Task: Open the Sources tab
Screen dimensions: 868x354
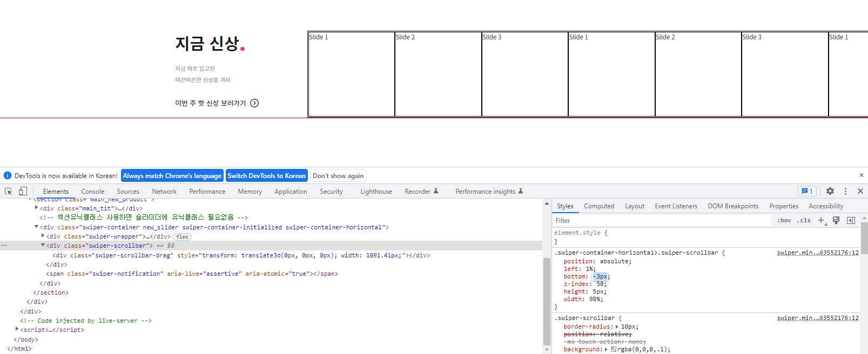Action: [128, 191]
